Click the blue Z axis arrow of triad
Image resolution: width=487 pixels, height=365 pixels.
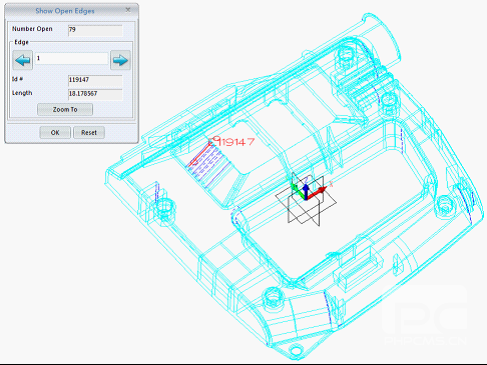tap(306, 189)
